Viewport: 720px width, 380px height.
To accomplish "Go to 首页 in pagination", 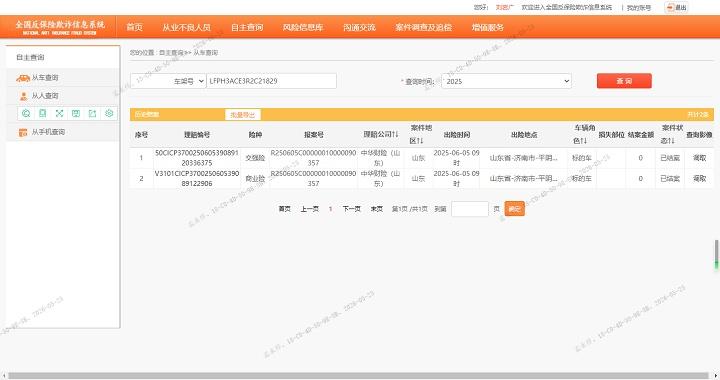I will [x=285, y=209].
